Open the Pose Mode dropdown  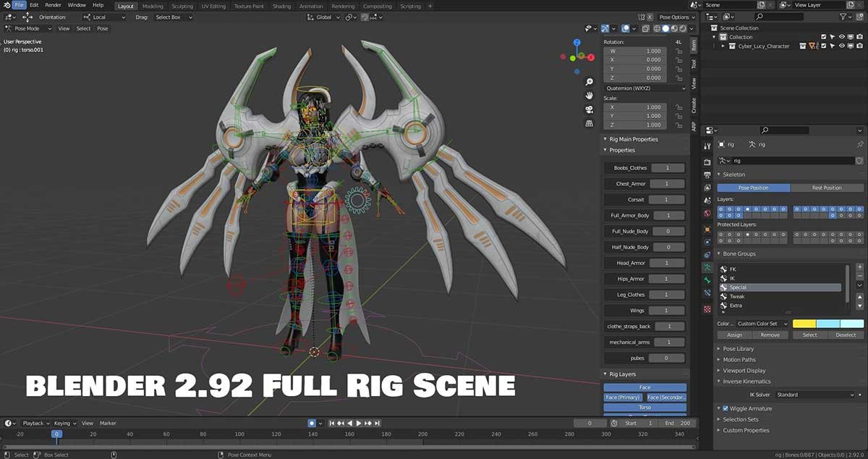pos(27,28)
